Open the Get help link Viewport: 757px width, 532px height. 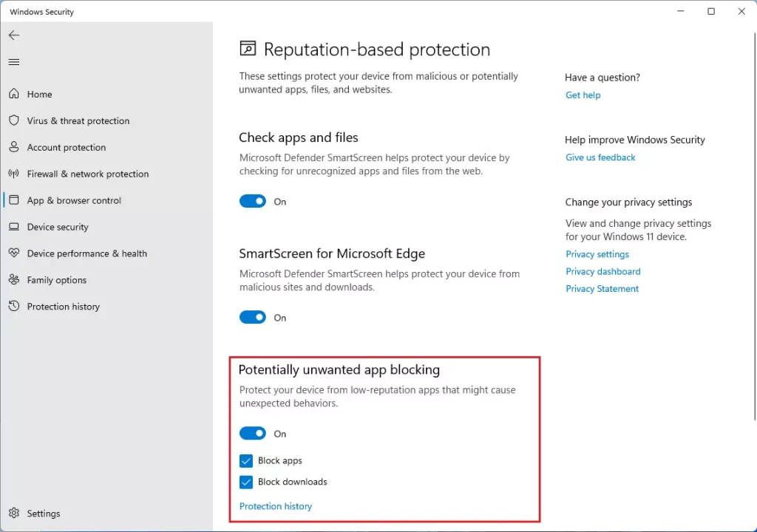[583, 95]
